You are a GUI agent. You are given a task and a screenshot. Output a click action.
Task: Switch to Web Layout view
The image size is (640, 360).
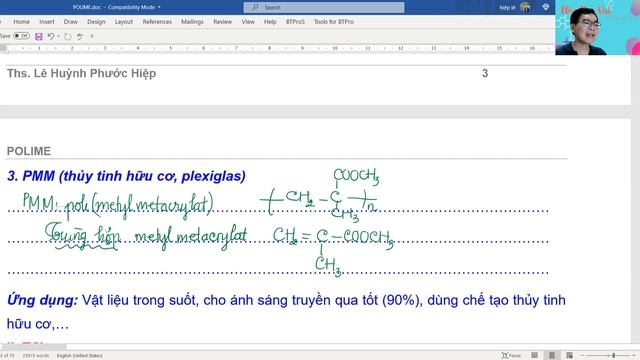coord(569,356)
